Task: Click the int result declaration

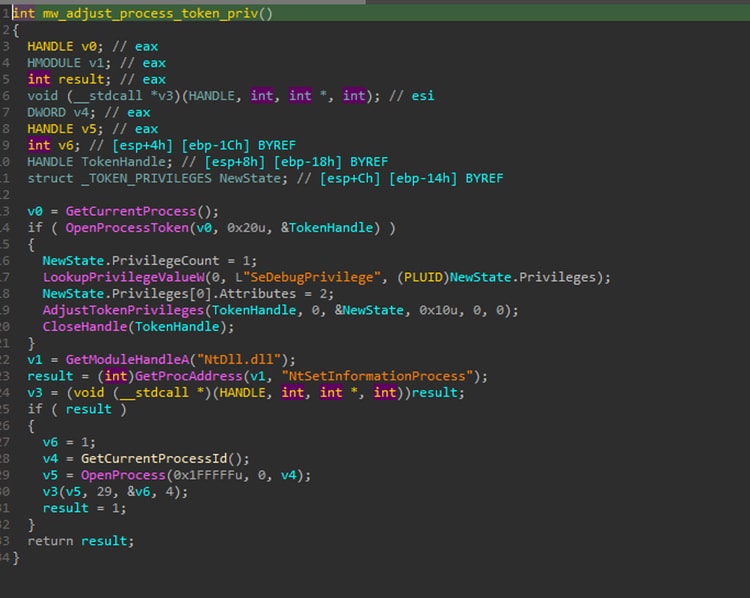Action: pos(69,79)
